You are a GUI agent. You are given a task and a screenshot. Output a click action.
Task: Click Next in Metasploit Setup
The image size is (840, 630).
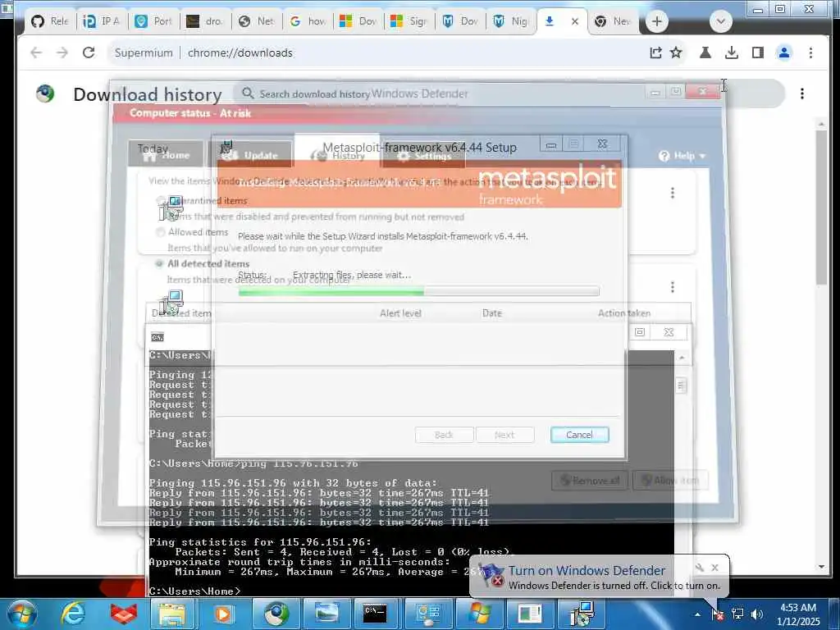tap(504, 435)
